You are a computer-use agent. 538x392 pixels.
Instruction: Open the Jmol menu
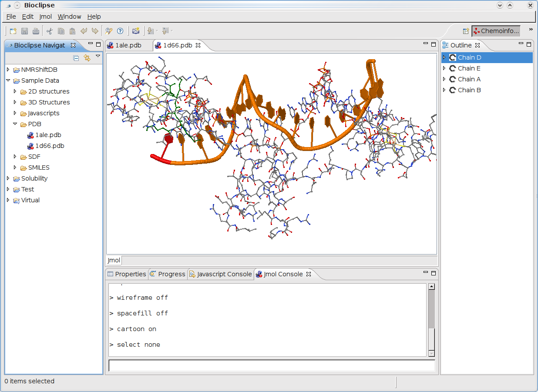tap(45, 17)
